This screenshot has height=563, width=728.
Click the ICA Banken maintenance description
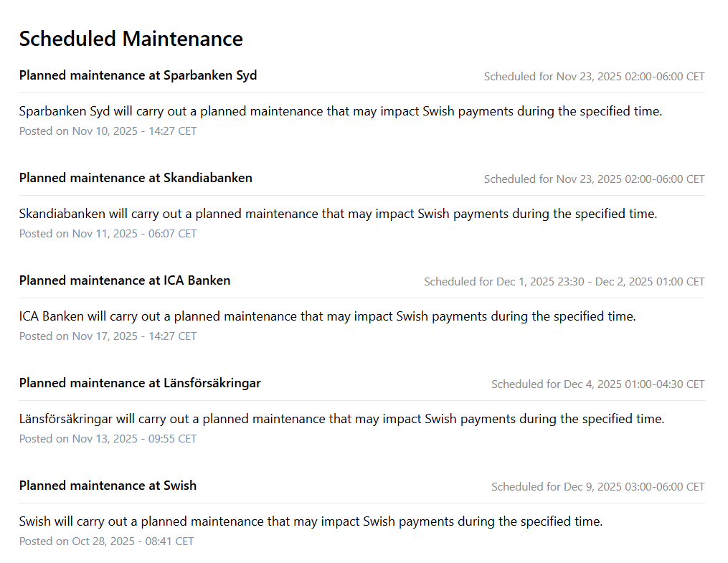point(327,316)
